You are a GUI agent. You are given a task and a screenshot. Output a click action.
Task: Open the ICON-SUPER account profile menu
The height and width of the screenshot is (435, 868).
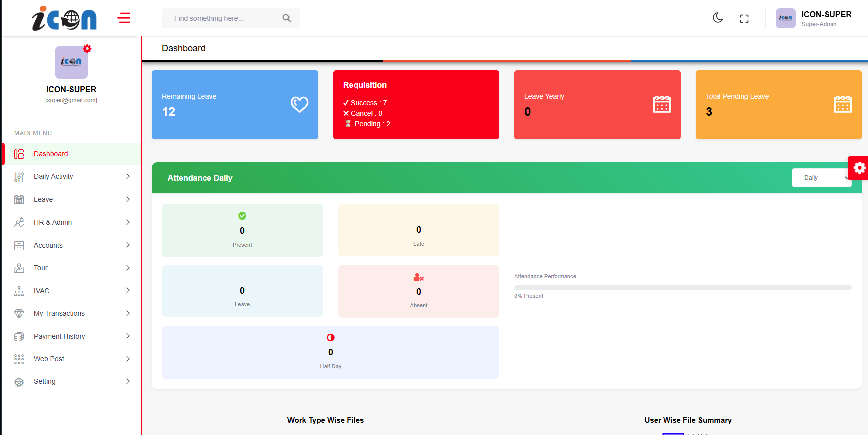pos(814,19)
